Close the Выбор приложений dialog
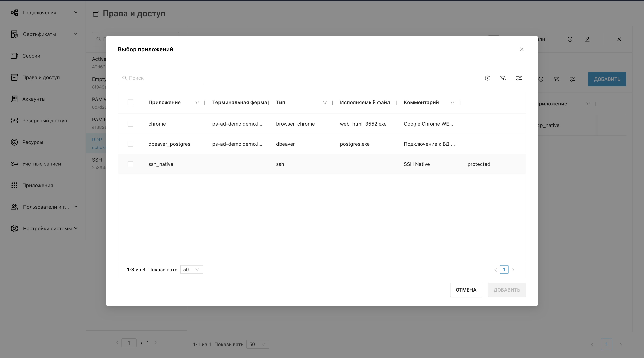This screenshot has width=644, height=358. click(x=521, y=49)
